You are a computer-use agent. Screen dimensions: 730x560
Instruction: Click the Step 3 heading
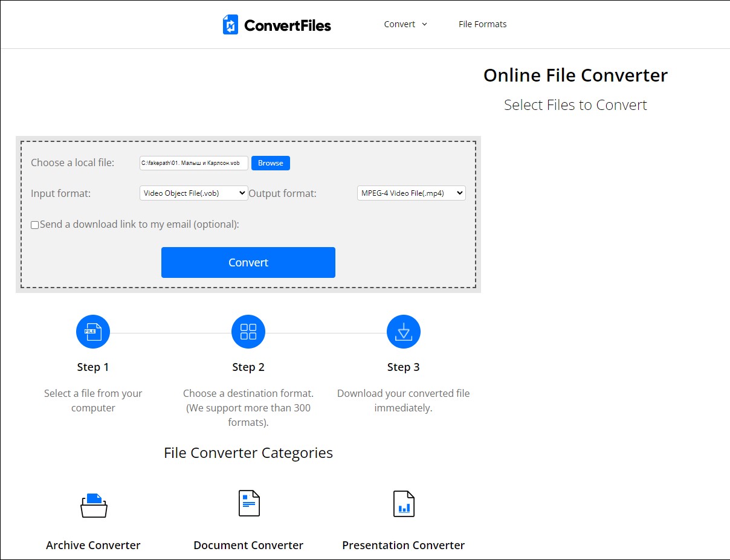click(x=404, y=367)
